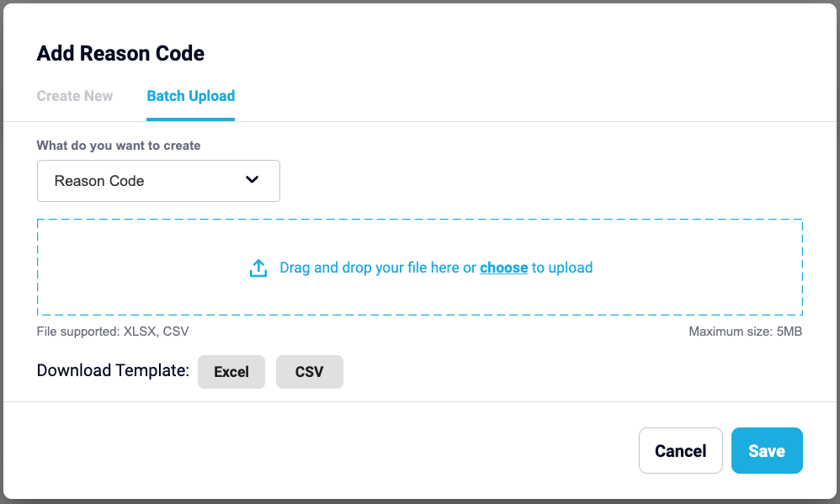Click inside the dashed file drop zone
This screenshot has height=504, width=840.
coord(420,268)
